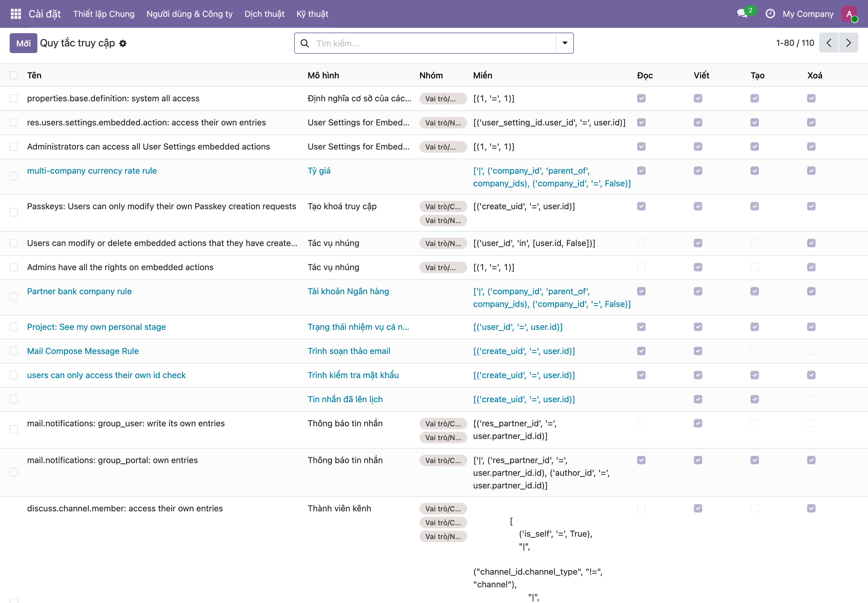This screenshot has height=603, width=868.
Task: Sort by Tên column header
Action: tap(34, 75)
